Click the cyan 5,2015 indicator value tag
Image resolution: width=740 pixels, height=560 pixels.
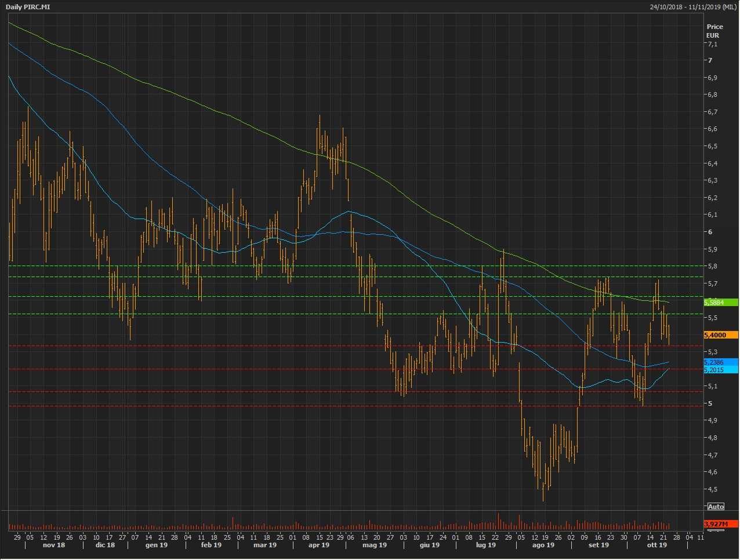(x=720, y=370)
